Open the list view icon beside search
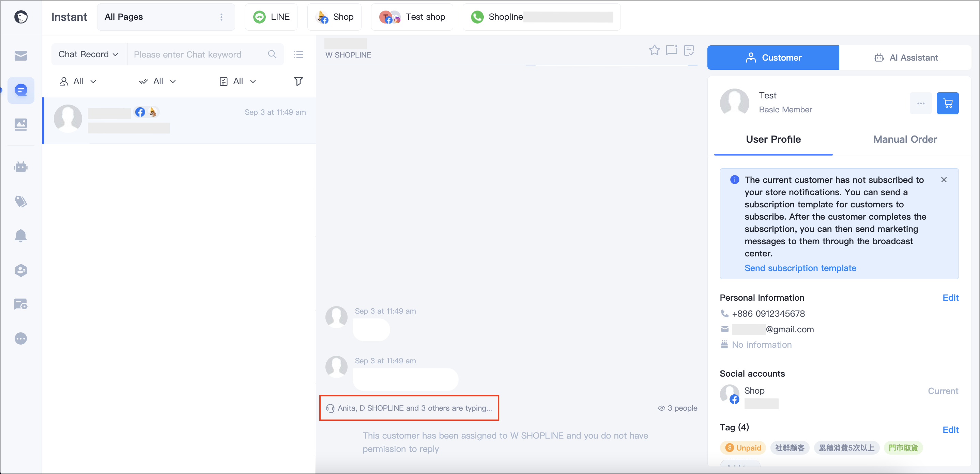 click(x=298, y=54)
